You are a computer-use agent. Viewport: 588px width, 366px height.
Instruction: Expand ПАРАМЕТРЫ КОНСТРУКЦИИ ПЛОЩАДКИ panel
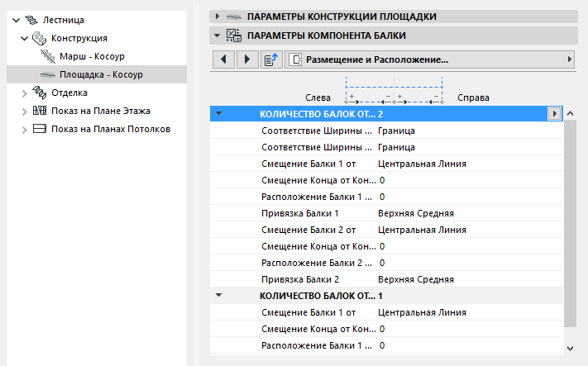pyautogui.click(x=217, y=17)
